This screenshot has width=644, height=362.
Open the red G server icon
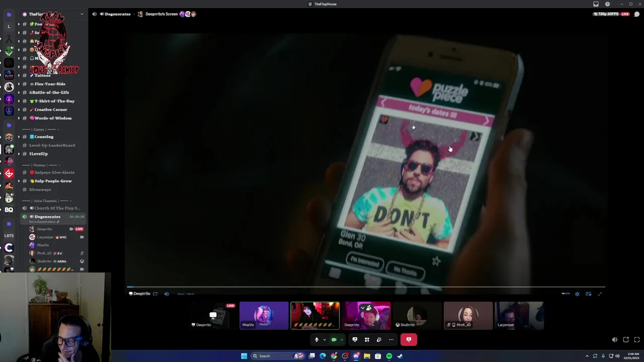point(9,174)
